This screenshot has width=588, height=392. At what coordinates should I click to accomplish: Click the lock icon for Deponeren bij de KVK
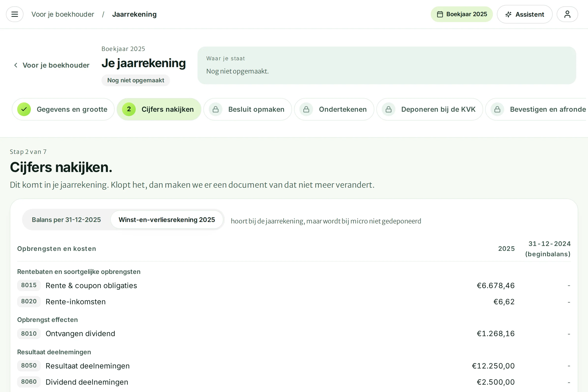[x=389, y=109]
